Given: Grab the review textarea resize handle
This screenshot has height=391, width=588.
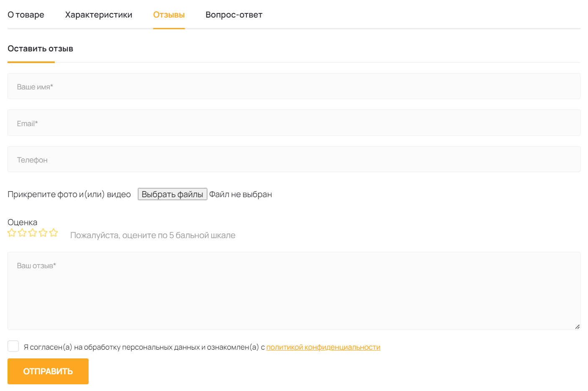Looking at the screenshot, I should point(577,327).
